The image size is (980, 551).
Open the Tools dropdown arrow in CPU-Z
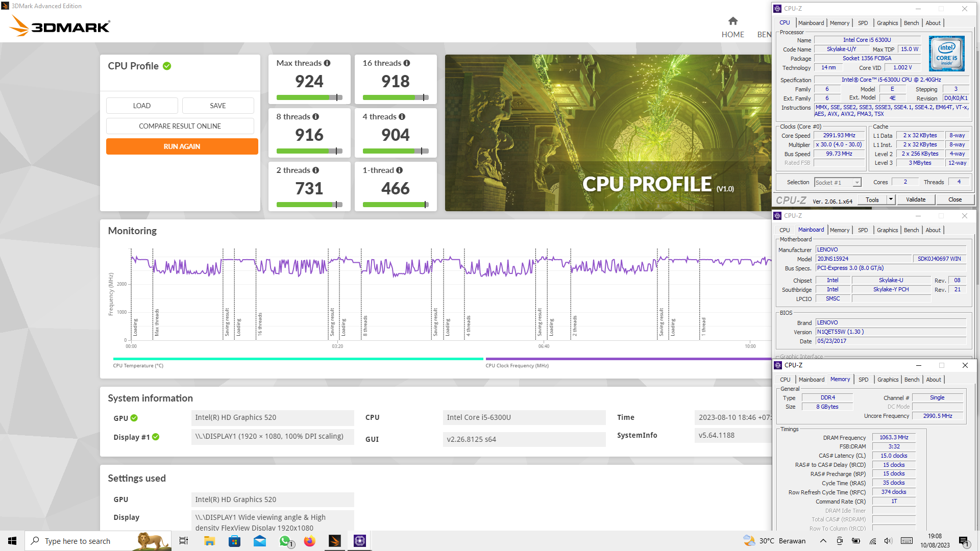pyautogui.click(x=891, y=199)
